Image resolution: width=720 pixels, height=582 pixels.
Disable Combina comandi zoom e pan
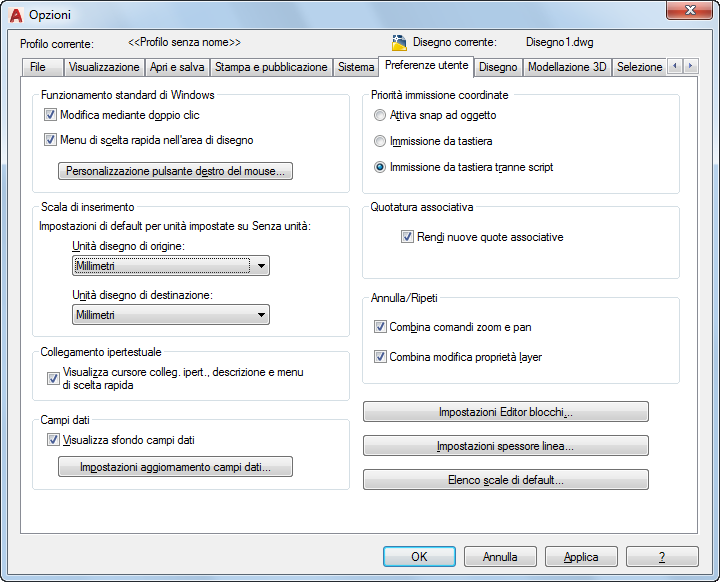[x=380, y=327]
